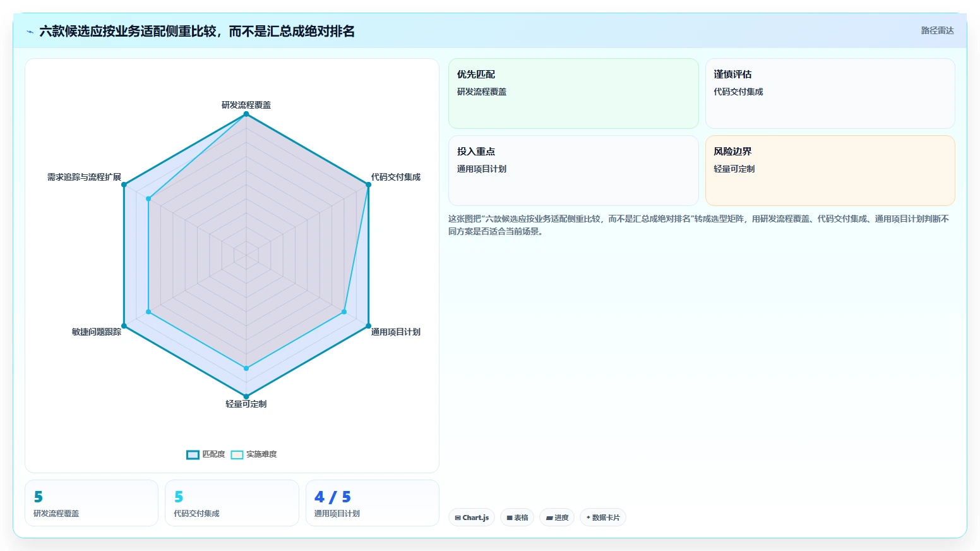Select the 匹配度 data point on 敏捷问题跟踪 axis
Image resolution: width=980 pixels, height=551 pixels.
tap(124, 326)
